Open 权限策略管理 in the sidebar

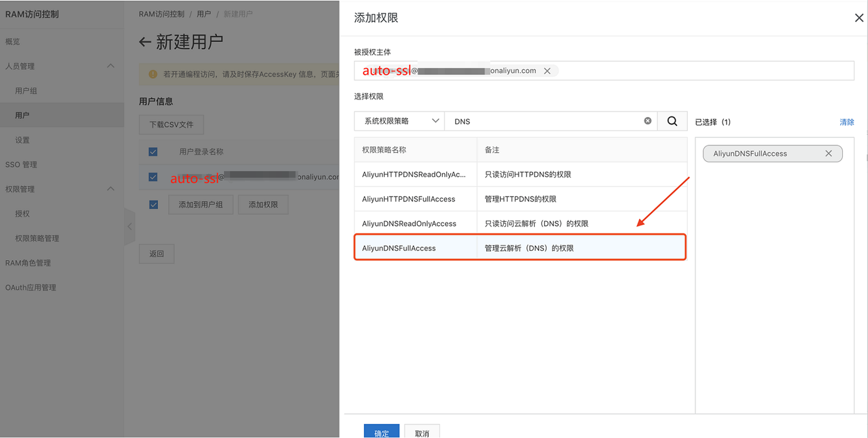click(37, 238)
